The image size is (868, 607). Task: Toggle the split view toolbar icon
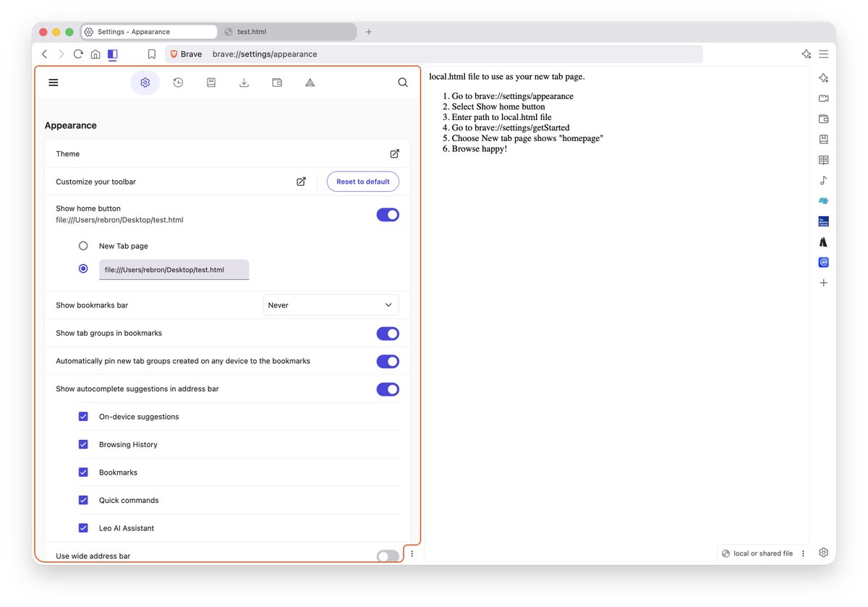coord(112,54)
